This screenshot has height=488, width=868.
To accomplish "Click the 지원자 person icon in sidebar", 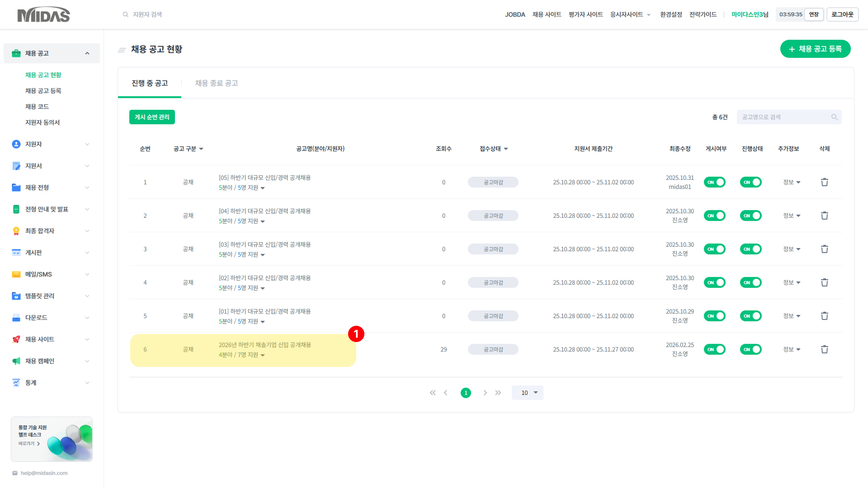I will (x=16, y=144).
